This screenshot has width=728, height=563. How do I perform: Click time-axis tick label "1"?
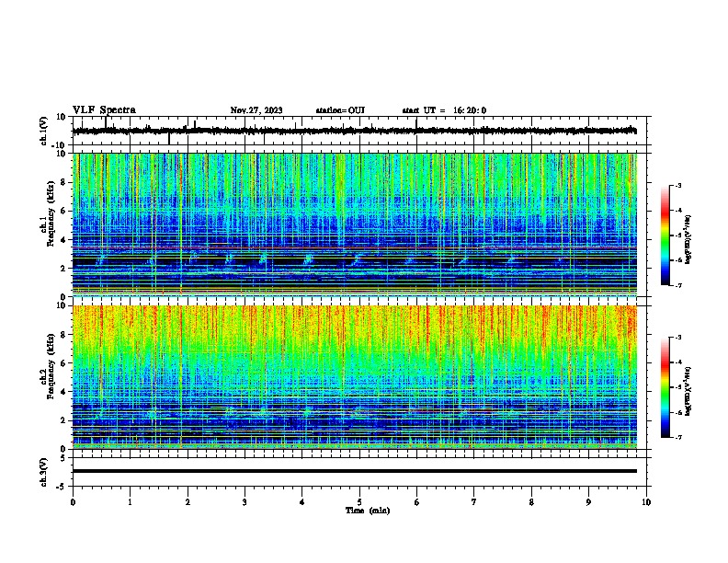pos(130,502)
